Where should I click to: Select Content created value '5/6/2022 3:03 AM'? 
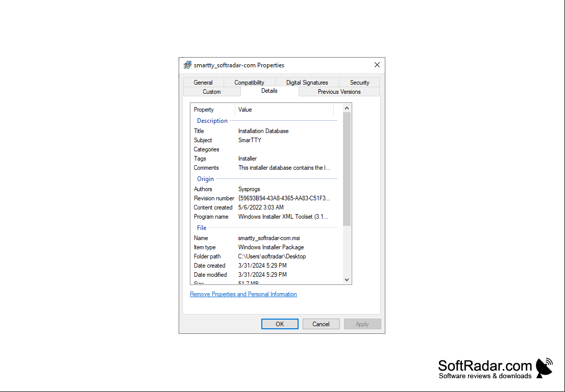(261, 207)
